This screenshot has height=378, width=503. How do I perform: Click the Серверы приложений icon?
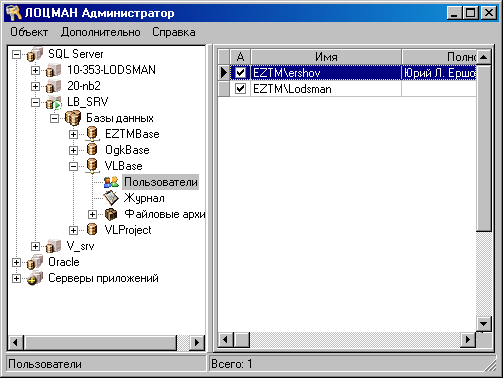[35, 278]
